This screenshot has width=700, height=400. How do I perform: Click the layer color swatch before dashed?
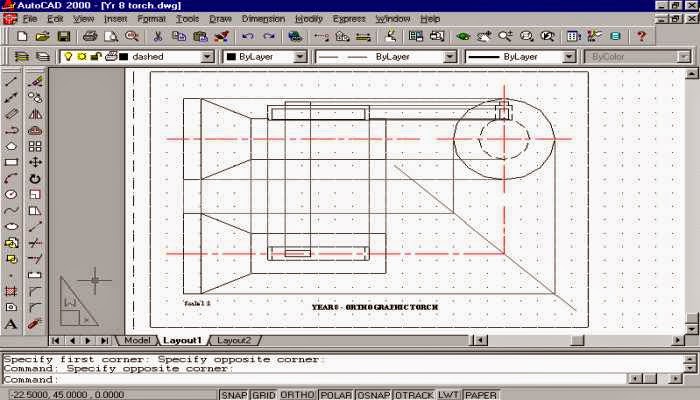[x=124, y=57]
